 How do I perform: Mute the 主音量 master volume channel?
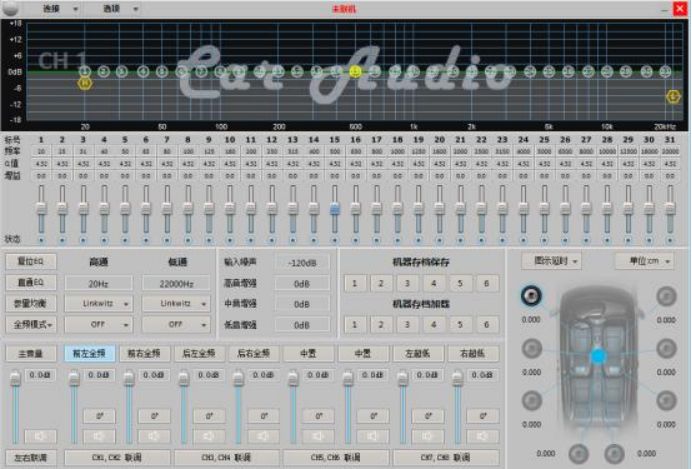click(x=40, y=436)
